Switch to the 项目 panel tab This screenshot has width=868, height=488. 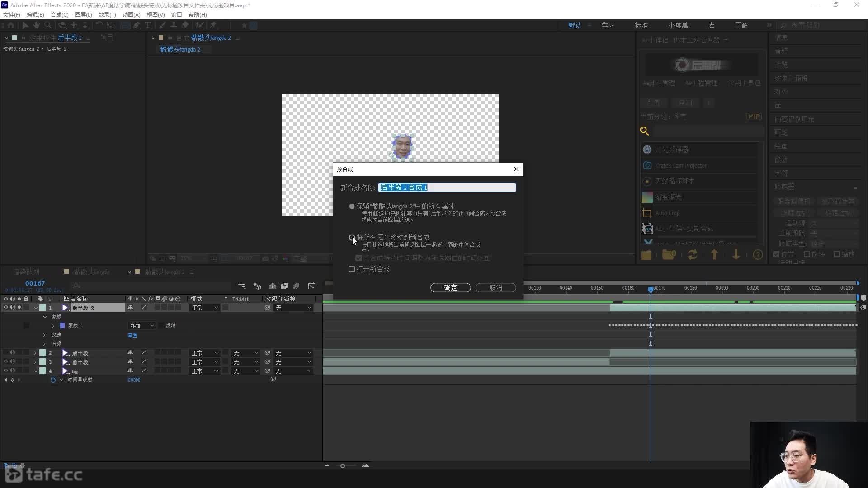pyautogui.click(x=107, y=38)
